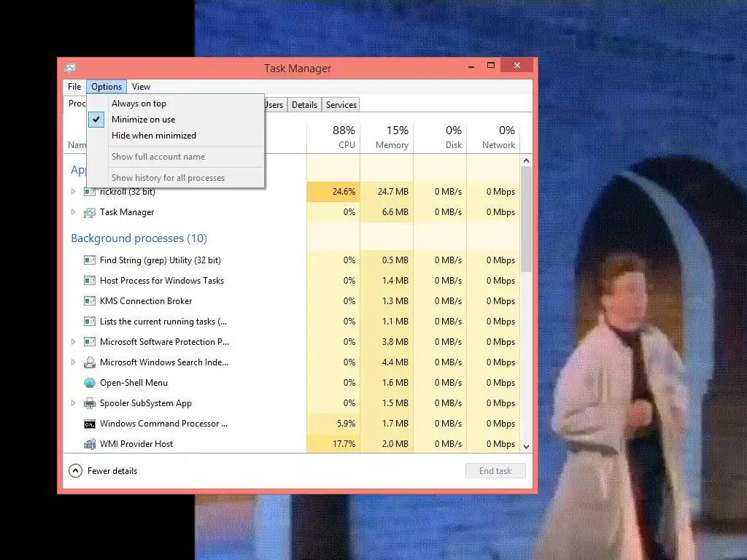Click the Microsoft Software Protection icon
This screenshot has width=747, height=560.
pos(90,342)
